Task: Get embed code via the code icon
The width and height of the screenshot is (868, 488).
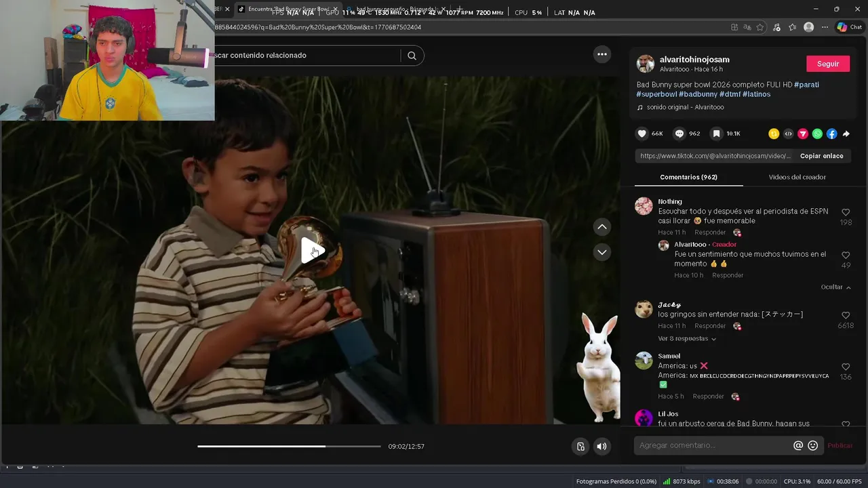Action: coord(788,134)
